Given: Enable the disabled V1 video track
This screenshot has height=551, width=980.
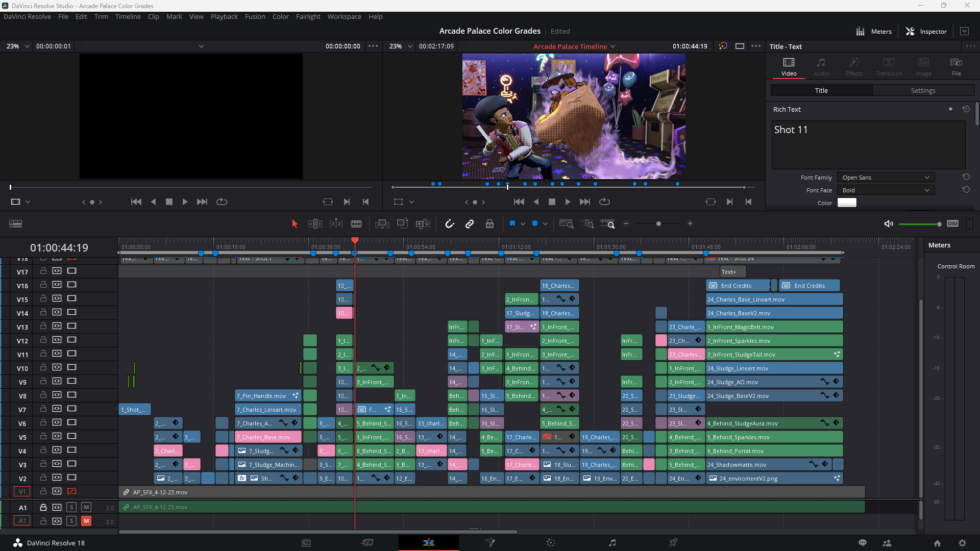Looking at the screenshot, I should (x=71, y=491).
